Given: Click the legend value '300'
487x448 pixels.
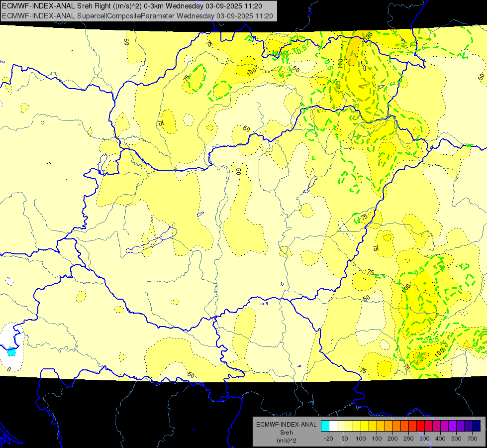Looking at the screenshot, I should coord(424,439).
